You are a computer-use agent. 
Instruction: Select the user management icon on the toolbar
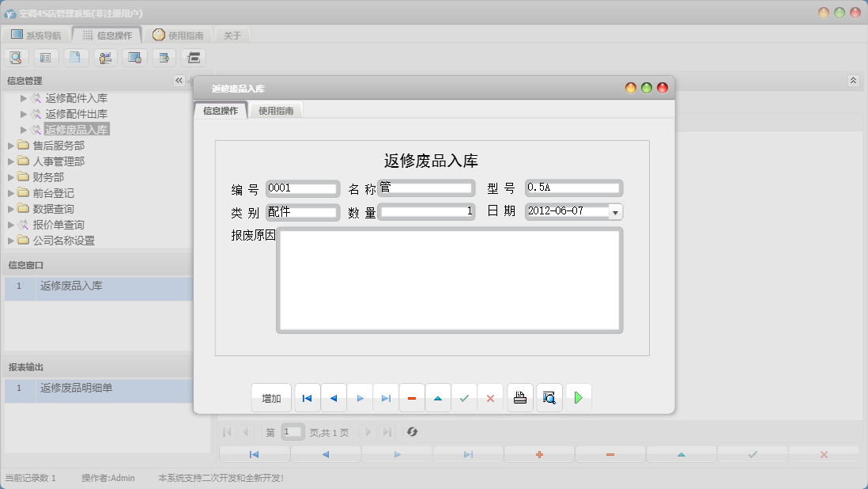pyautogui.click(x=105, y=57)
